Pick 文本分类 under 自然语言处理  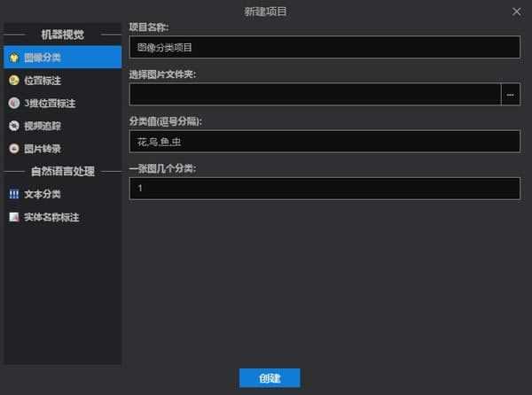tap(43, 194)
